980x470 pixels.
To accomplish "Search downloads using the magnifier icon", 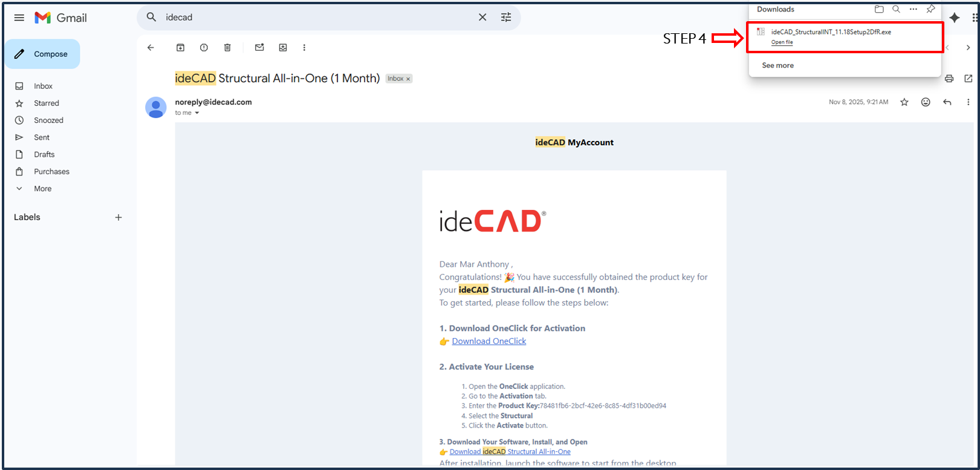I will [896, 9].
